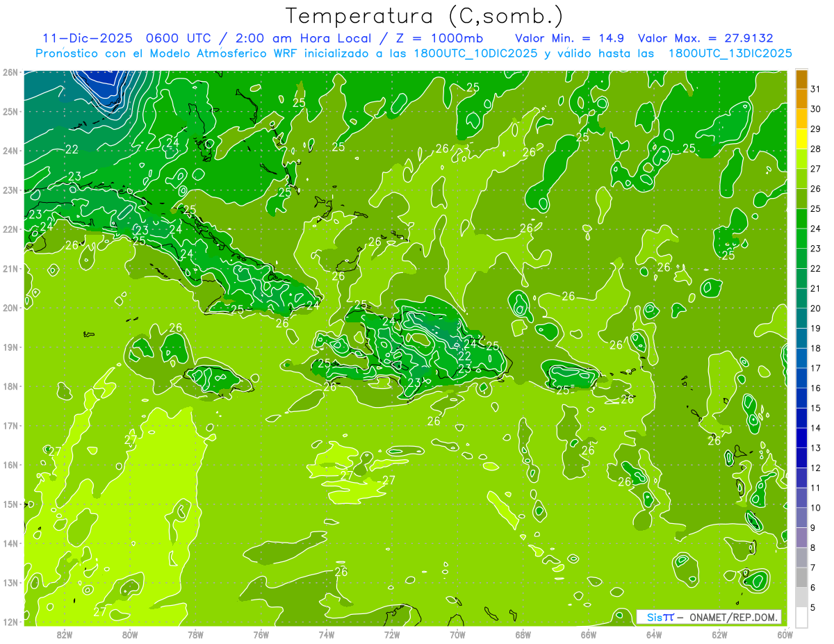Click legend scale value '29'
834x644 pixels.
point(816,129)
